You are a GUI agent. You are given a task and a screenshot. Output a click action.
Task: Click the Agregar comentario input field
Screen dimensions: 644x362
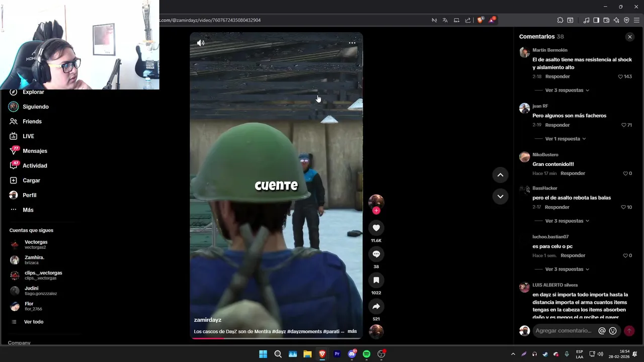(563, 331)
